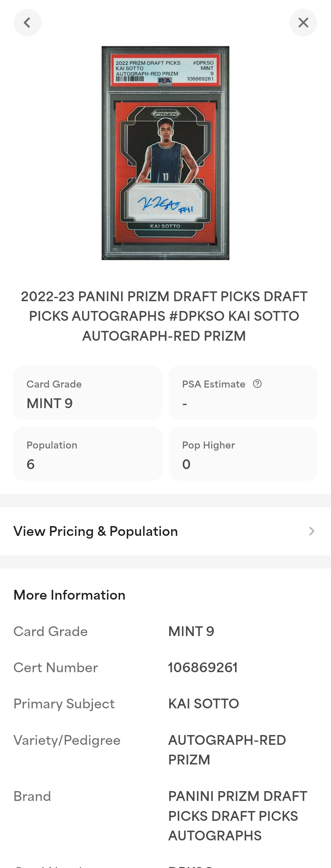This screenshot has height=868, width=331.
Task: Open View Pricing & Population
Action: point(96,531)
